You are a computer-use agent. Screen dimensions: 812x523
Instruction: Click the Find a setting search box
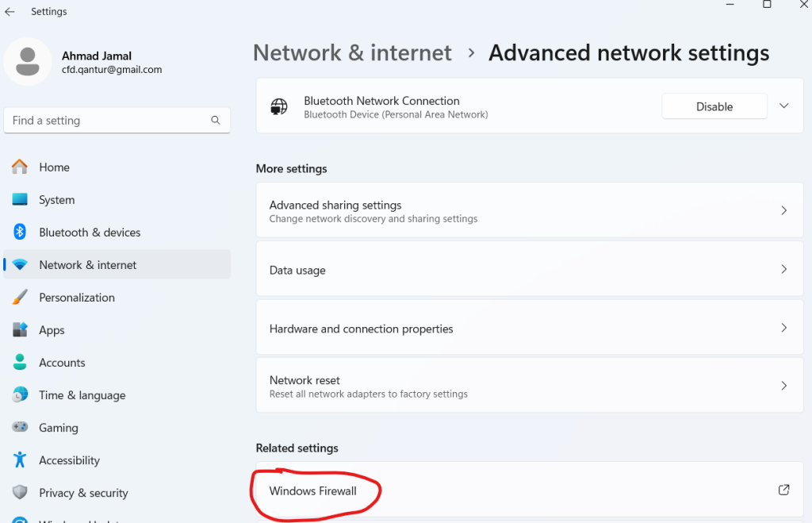point(107,121)
